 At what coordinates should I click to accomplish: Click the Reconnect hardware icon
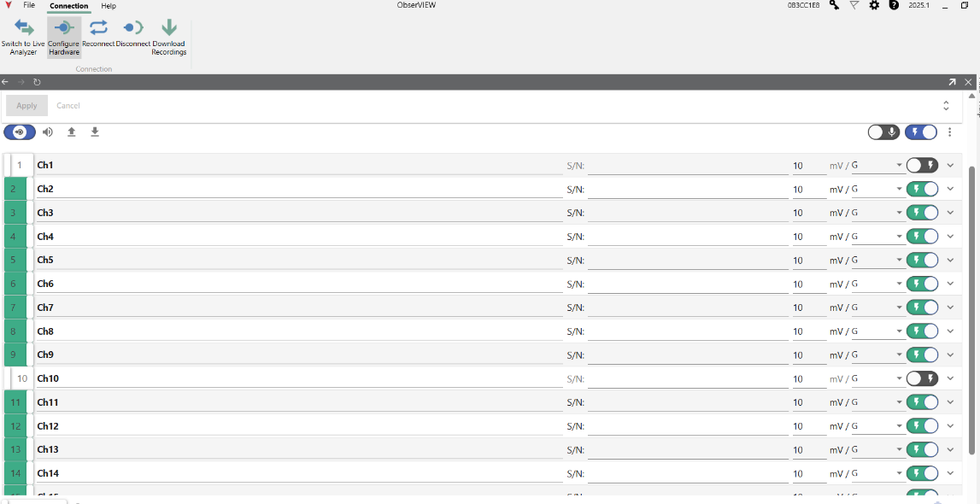pyautogui.click(x=98, y=28)
